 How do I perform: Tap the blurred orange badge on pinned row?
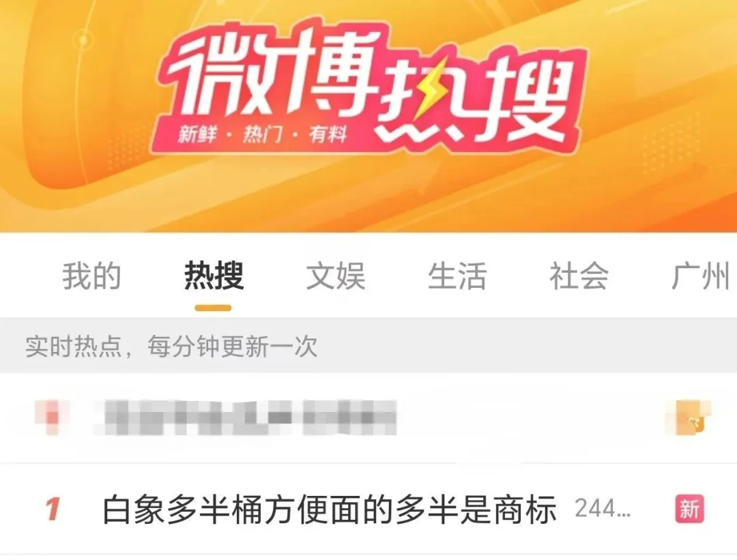coord(689,417)
